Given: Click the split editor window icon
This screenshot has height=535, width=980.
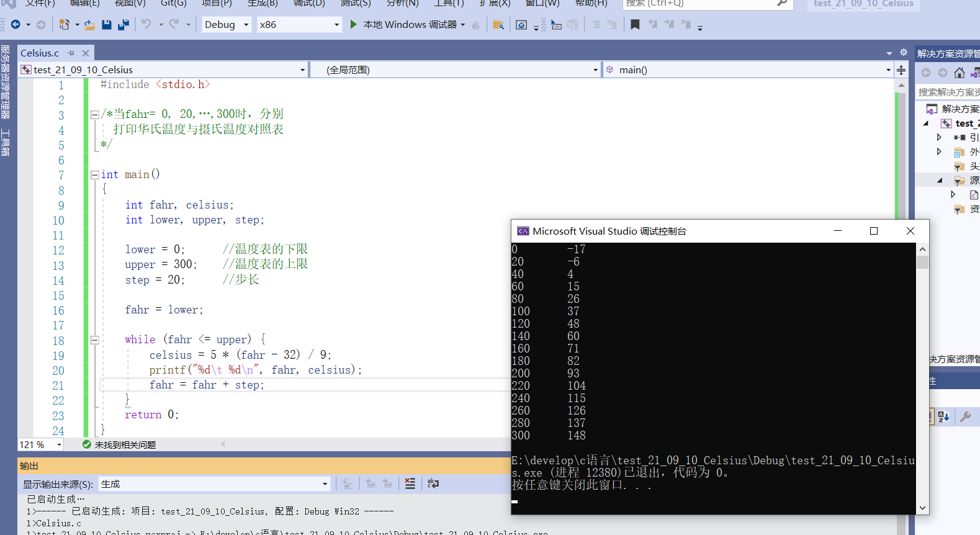Looking at the screenshot, I should [901, 70].
